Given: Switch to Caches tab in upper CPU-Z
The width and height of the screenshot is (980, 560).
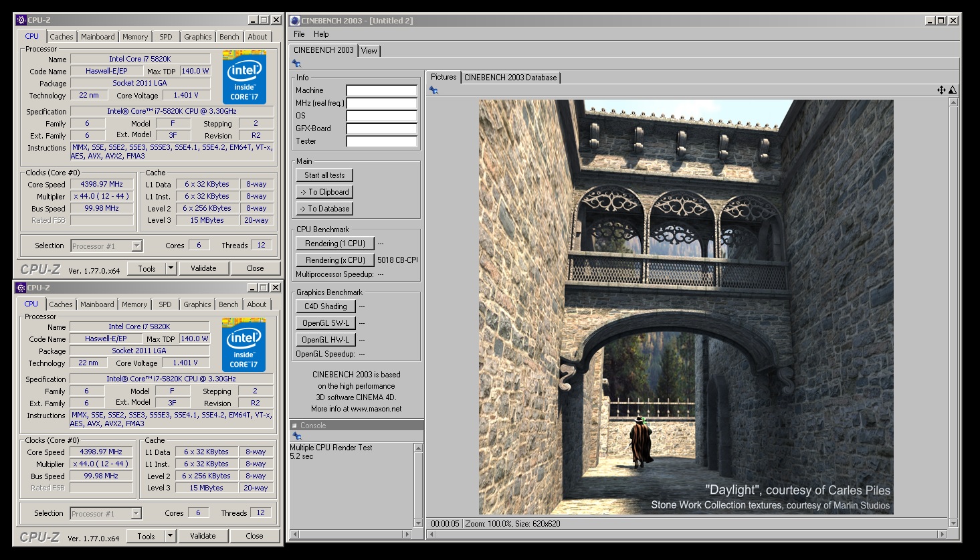Looking at the screenshot, I should (62, 37).
